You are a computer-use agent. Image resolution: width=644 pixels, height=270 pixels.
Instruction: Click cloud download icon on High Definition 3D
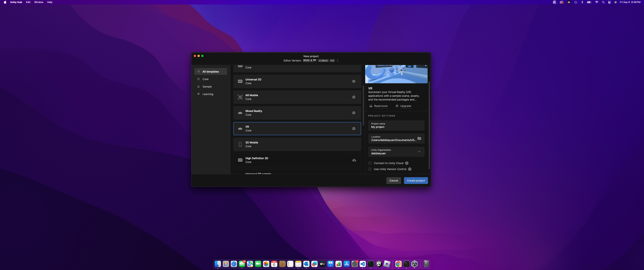354,160
